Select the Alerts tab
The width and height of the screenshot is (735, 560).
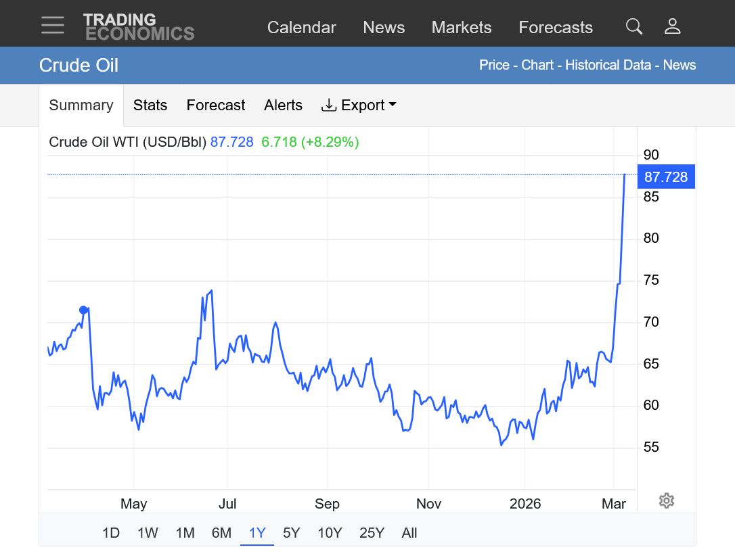283,106
